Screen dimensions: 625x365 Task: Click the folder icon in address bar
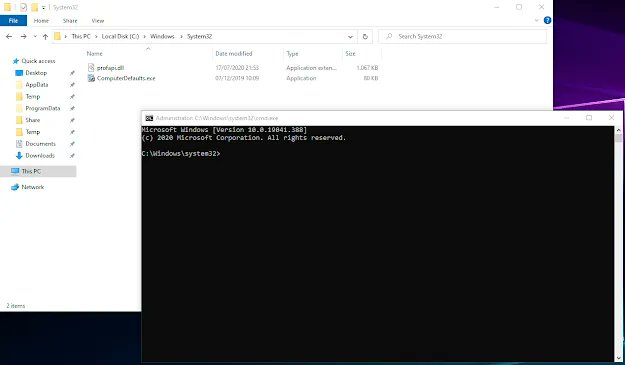click(57, 37)
